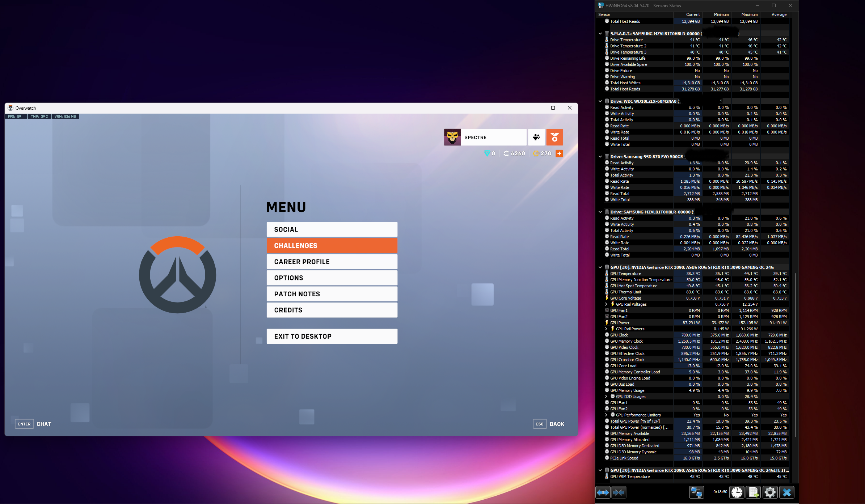Viewport: 865px width, 504px height.
Task: Click the GPU Clock circular sensor icon
Action: (607, 335)
